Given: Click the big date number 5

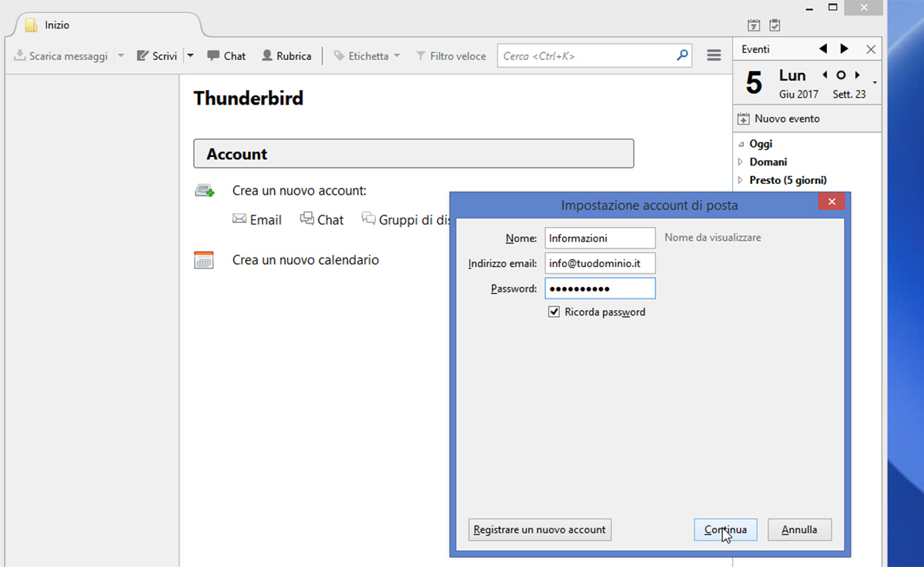Looking at the screenshot, I should (754, 83).
